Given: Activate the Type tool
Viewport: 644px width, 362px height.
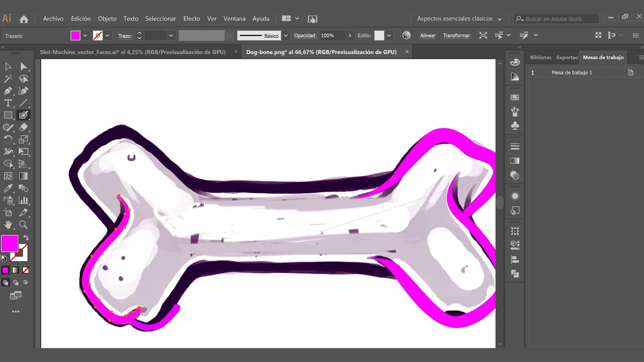Looking at the screenshot, I should click(8, 103).
